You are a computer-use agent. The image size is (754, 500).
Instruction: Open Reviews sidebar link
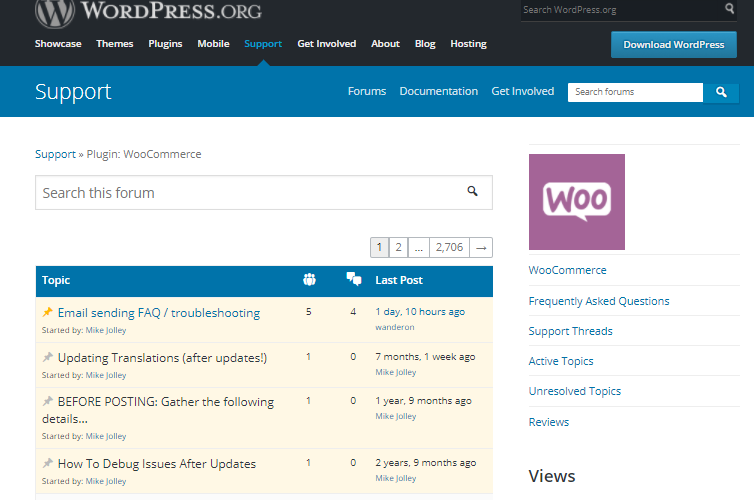point(549,422)
